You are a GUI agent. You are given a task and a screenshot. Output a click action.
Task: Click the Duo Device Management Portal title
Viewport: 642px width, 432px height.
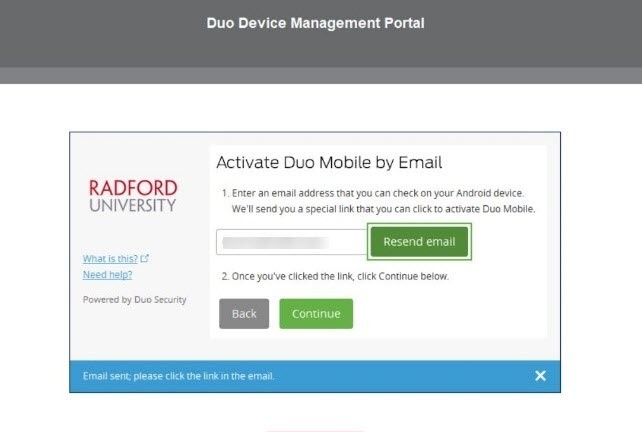pos(315,23)
